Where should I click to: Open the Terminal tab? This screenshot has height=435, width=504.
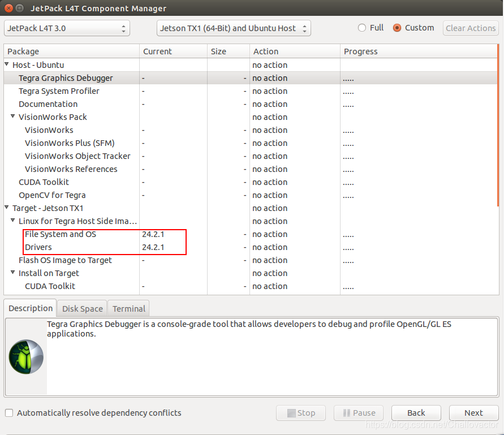pyautogui.click(x=128, y=309)
